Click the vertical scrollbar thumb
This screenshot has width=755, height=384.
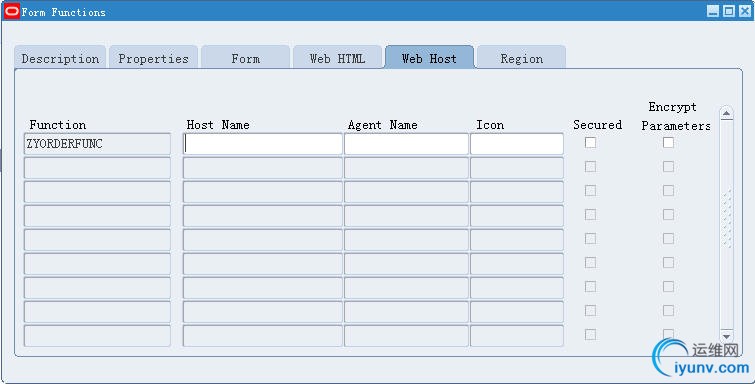point(727,218)
